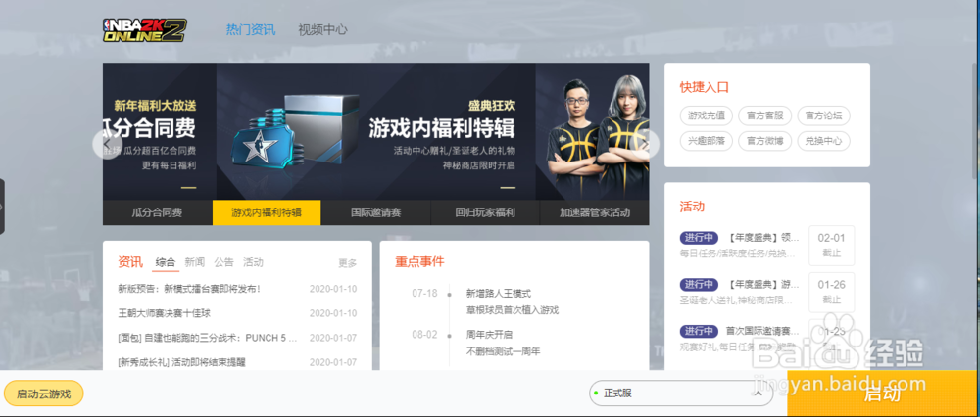Select 瓜分合同费 banner tab
Image resolution: width=980 pixels, height=417 pixels.
coord(158,212)
